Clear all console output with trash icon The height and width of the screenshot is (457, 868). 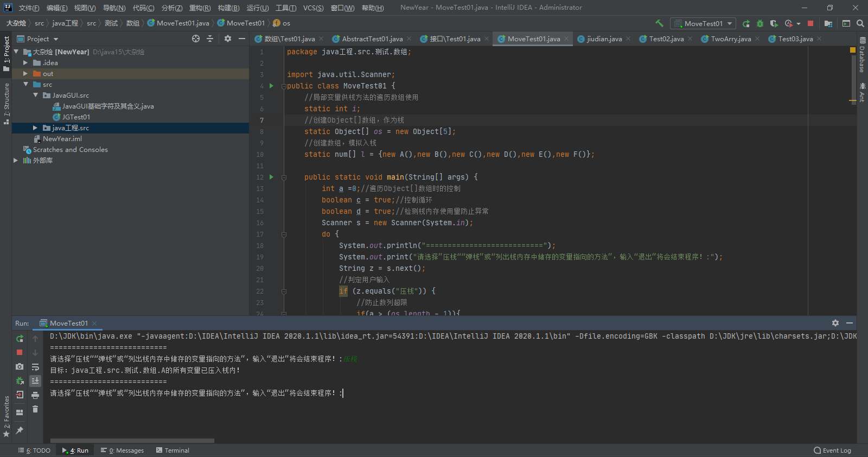coord(35,409)
